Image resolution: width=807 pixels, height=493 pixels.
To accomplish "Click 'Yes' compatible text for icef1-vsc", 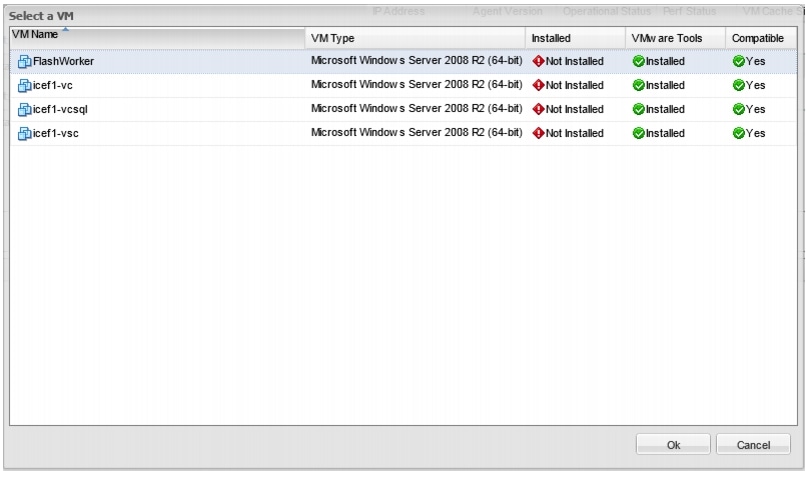I will tap(756, 133).
